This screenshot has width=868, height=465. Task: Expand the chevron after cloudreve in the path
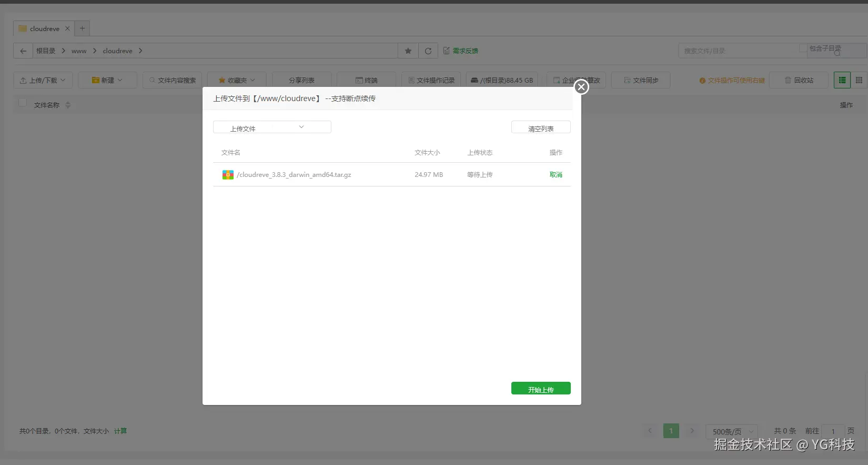[140, 51]
